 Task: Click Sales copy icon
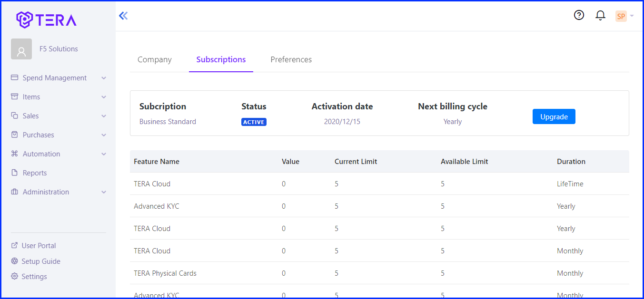[14, 116]
